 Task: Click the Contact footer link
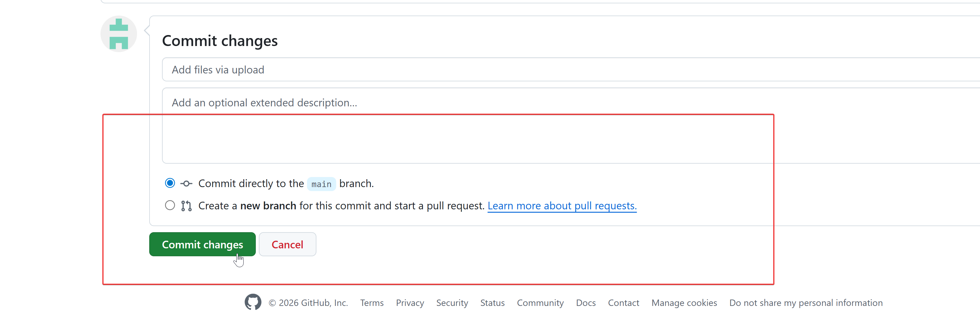623,303
